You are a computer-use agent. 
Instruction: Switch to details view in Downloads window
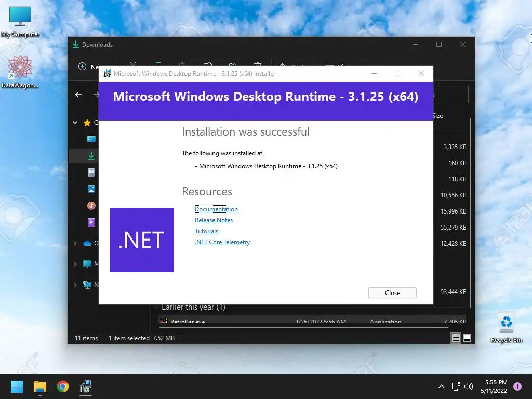coord(456,338)
